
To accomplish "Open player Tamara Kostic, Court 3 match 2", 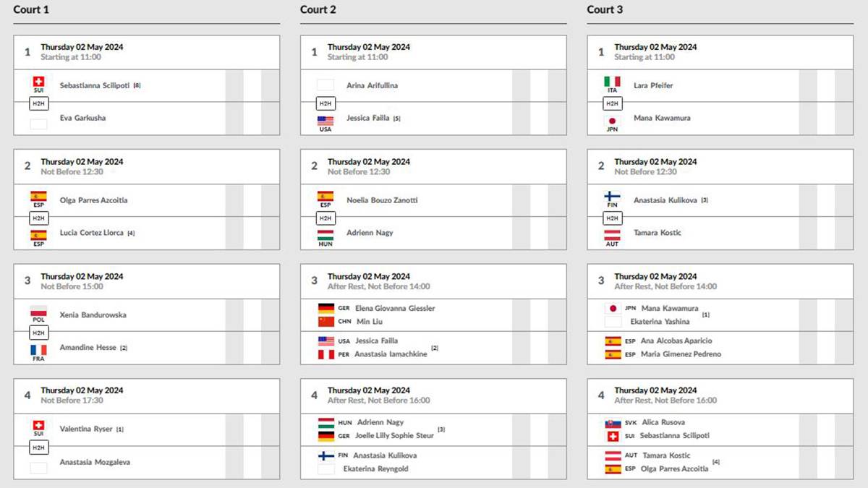I will click(658, 233).
